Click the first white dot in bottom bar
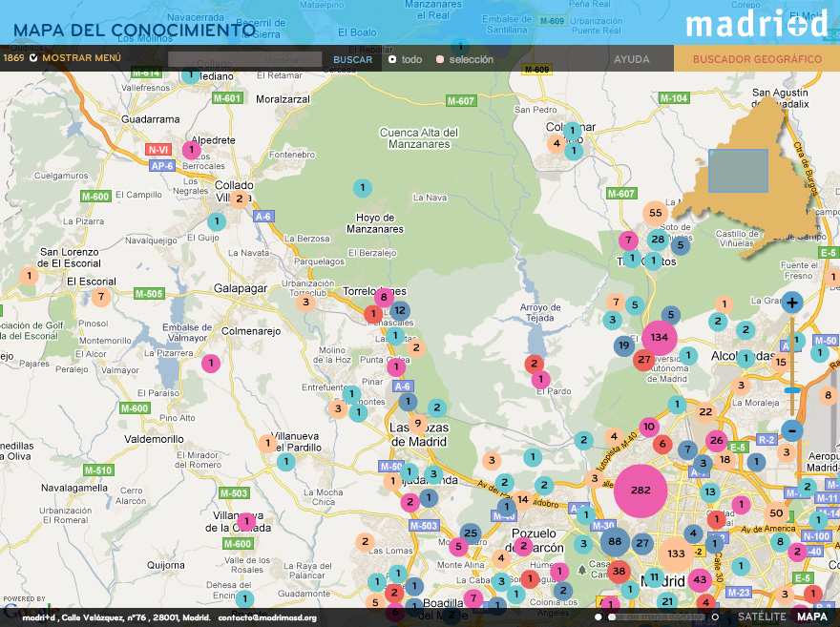 coord(598,617)
